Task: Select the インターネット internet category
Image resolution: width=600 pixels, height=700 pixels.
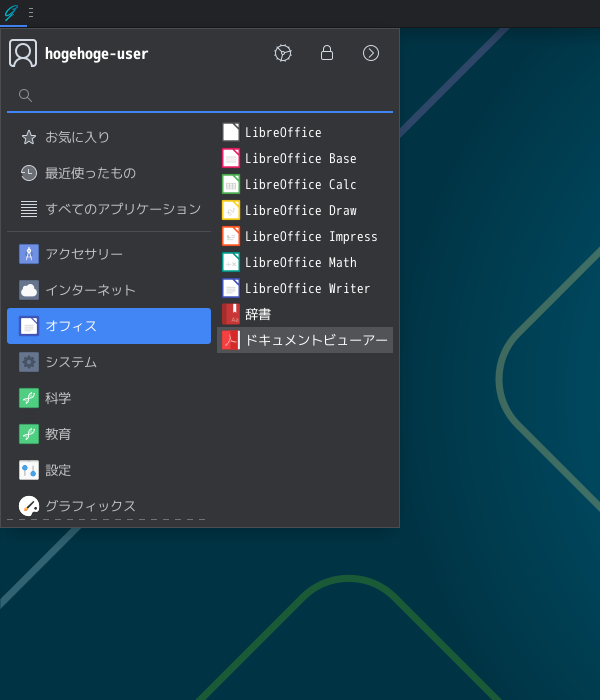Action: pyautogui.click(x=109, y=290)
